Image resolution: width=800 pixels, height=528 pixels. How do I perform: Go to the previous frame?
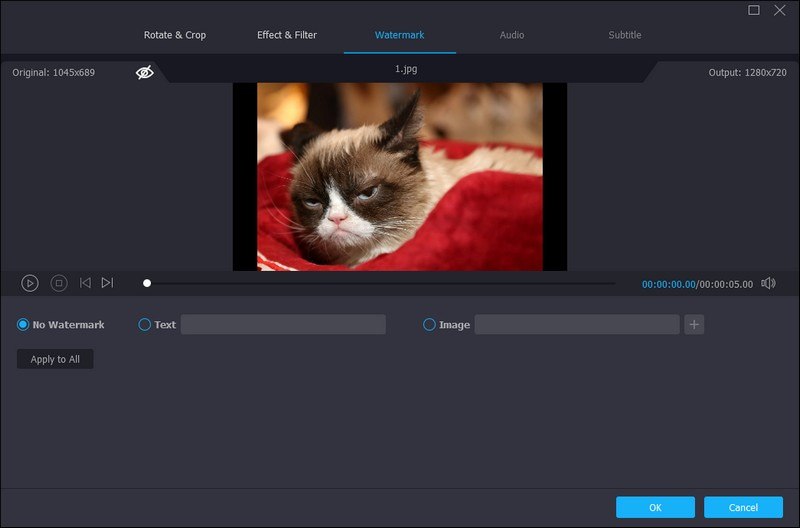pos(85,283)
